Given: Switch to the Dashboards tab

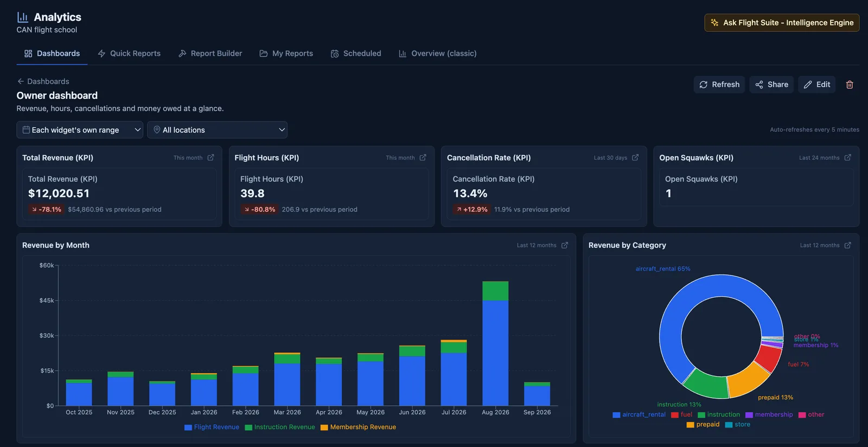Looking at the screenshot, I should click(52, 53).
